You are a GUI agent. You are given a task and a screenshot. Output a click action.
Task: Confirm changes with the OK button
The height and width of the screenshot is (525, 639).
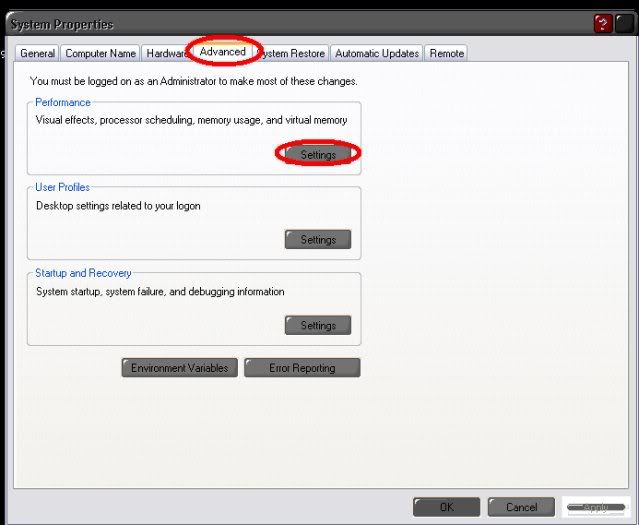[446, 507]
